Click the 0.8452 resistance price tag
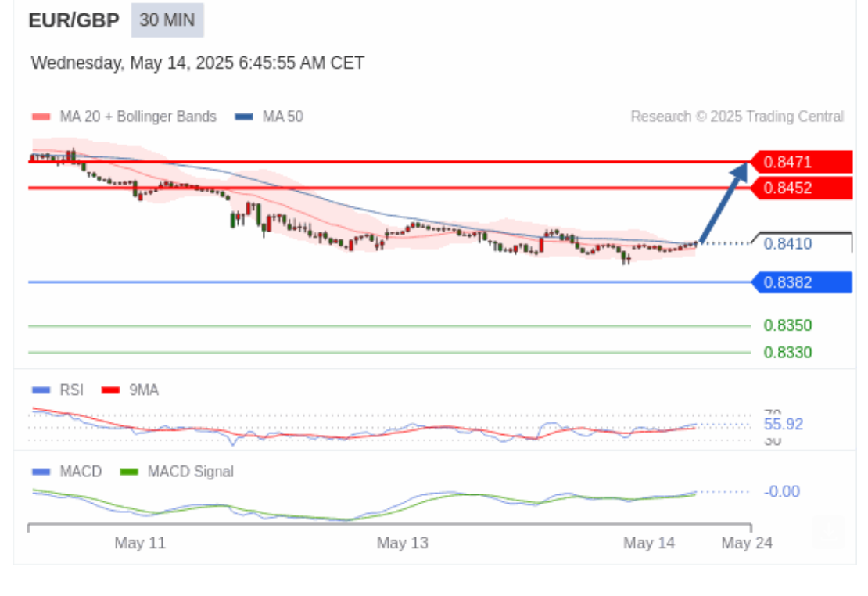 coord(802,188)
